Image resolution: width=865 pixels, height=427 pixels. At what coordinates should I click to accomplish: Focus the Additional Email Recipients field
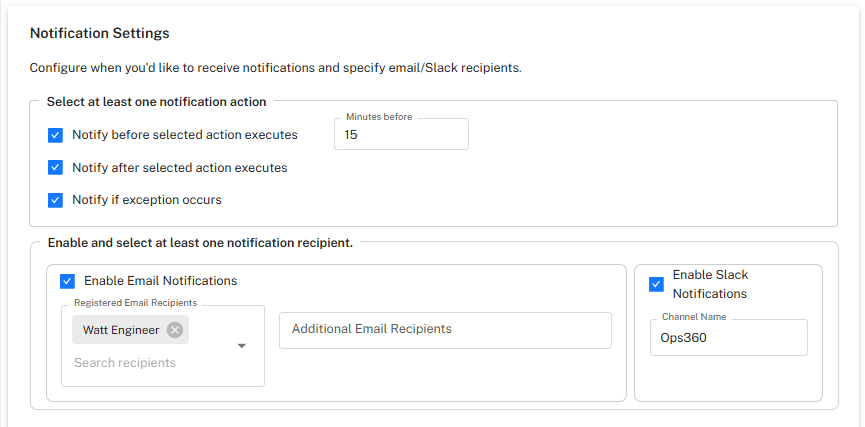coord(445,330)
